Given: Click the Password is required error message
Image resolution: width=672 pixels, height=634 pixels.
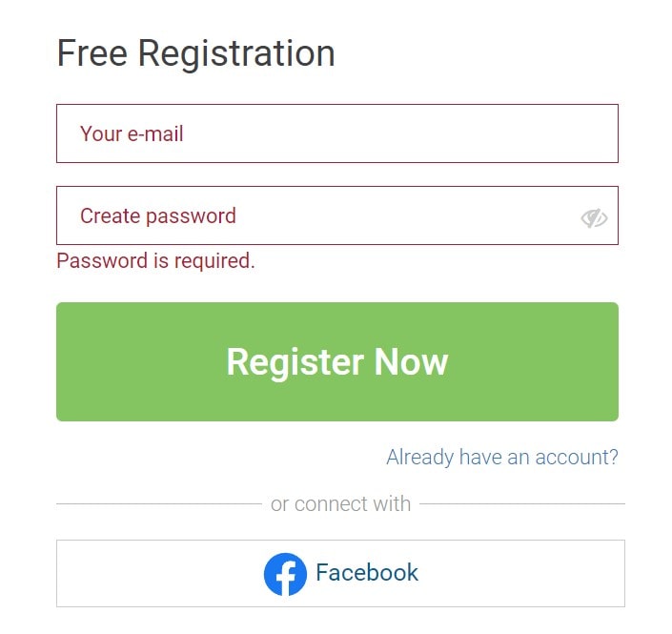Looking at the screenshot, I should [x=155, y=261].
